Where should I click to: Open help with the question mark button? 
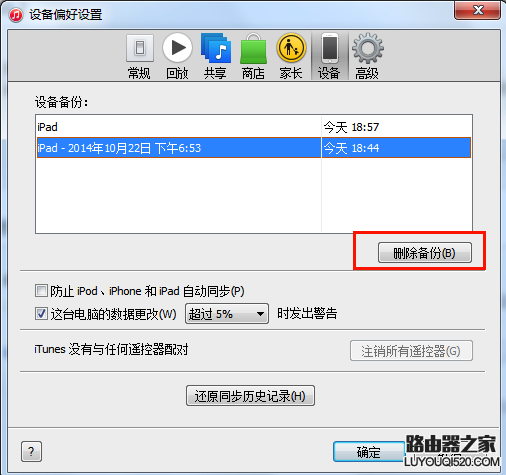(x=31, y=451)
